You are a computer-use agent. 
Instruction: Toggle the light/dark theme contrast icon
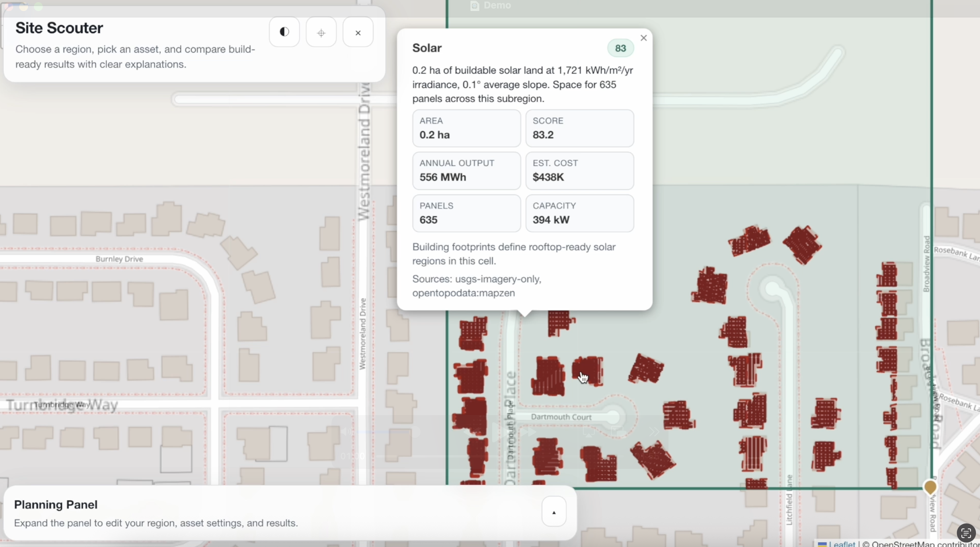(284, 32)
